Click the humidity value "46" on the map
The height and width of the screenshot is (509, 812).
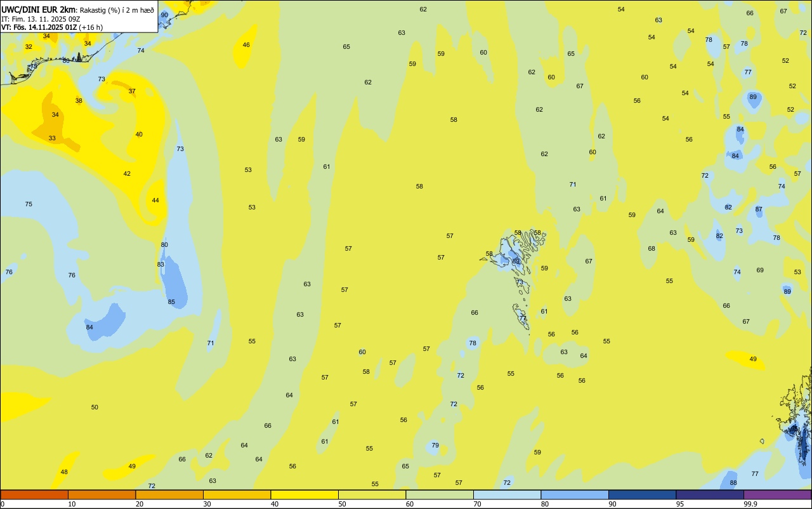[x=246, y=45]
